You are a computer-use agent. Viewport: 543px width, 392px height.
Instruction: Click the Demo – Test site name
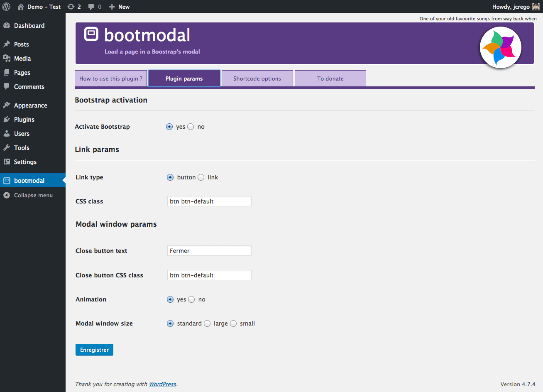(44, 7)
